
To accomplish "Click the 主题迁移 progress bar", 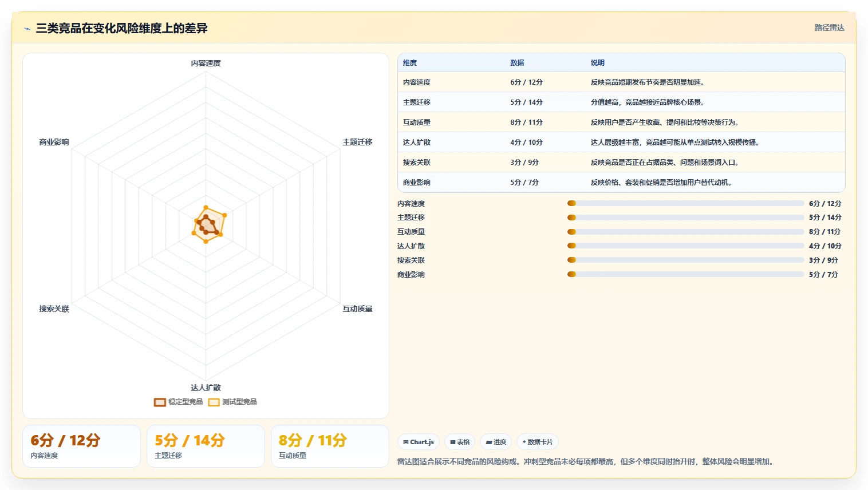I will [685, 218].
